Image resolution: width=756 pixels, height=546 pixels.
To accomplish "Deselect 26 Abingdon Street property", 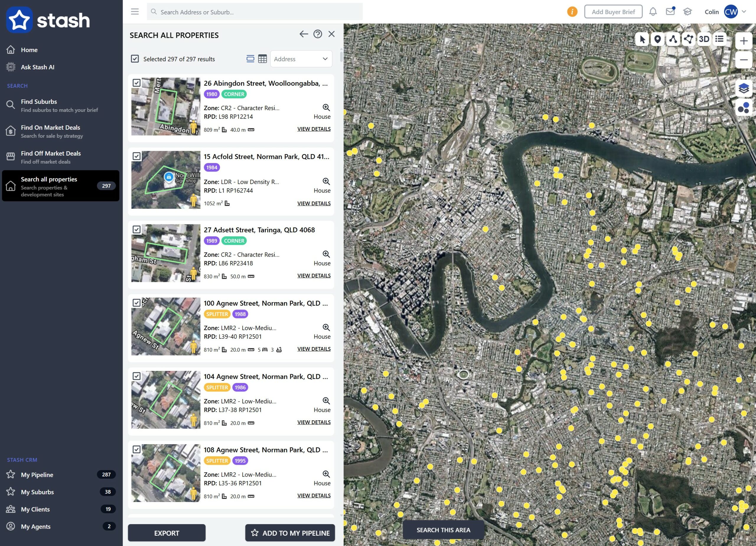I will 136,83.
